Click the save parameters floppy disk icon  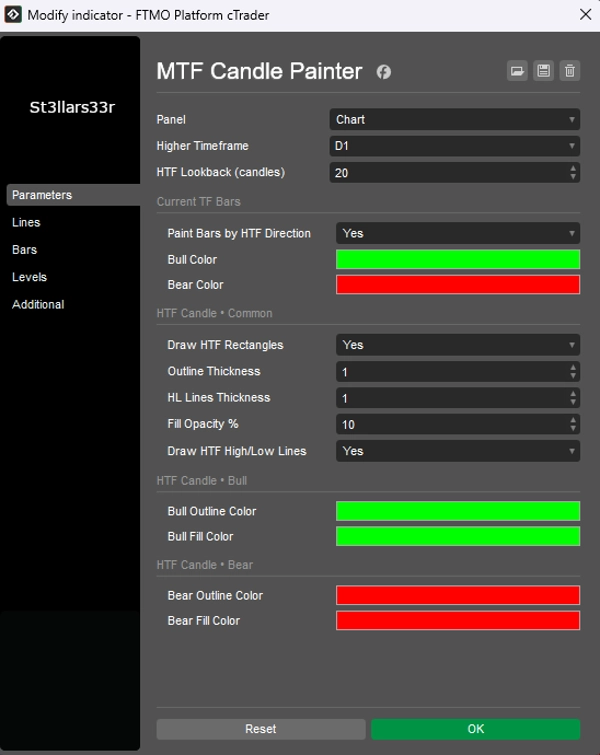[543, 71]
